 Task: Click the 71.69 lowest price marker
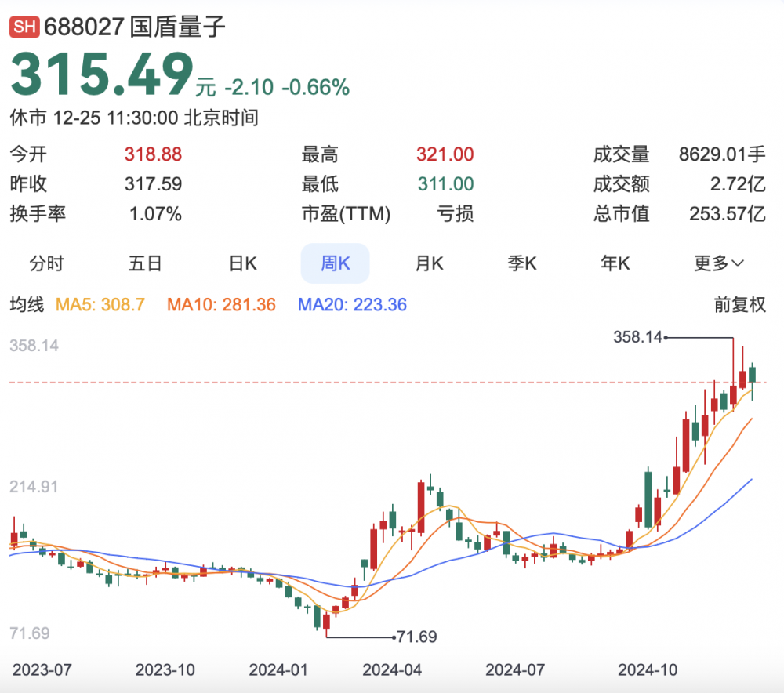[416, 637]
